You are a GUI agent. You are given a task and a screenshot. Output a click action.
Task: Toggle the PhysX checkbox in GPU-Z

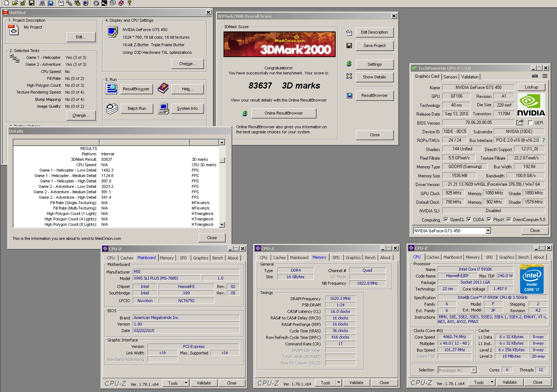(x=489, y=219)
